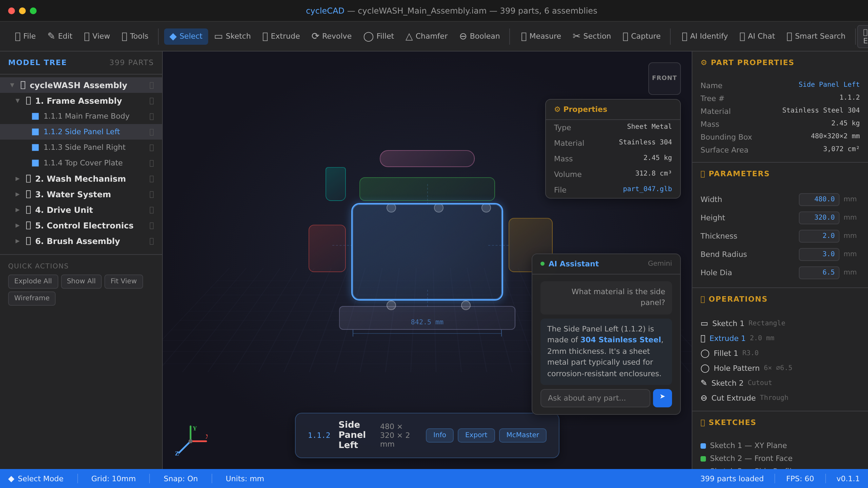Click the FRONT view cube
Image resolution: width=868 pixels, height=488 pixels.
click(x=664, y=78)
